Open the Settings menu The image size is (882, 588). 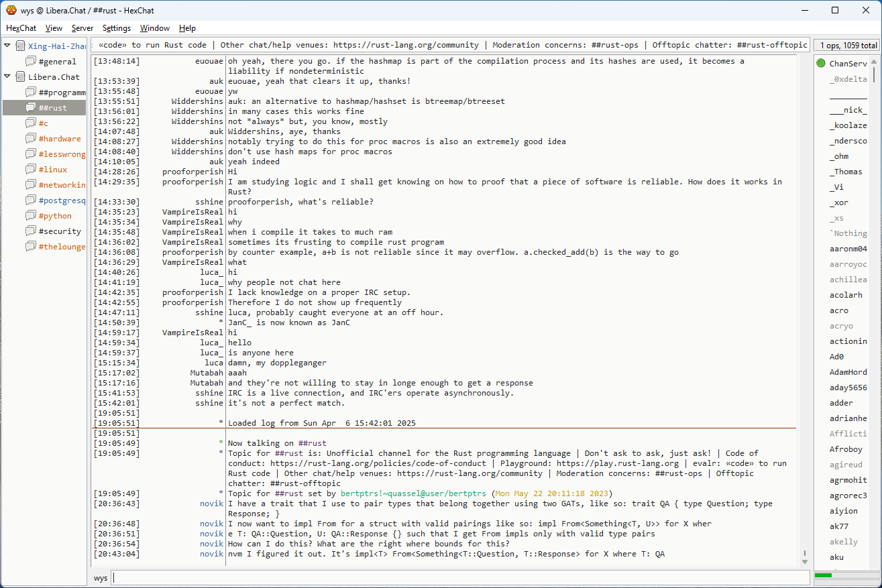click(x=117, y=28)
